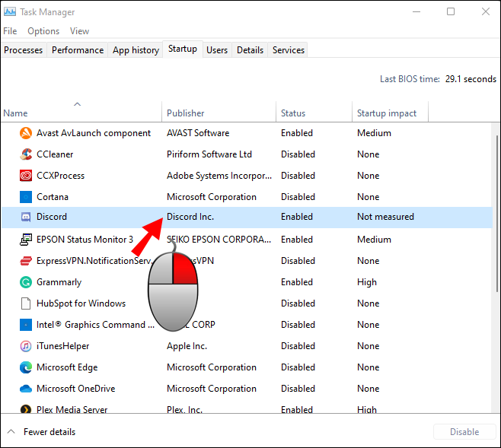Collapse view with Fewer details chevron
This screenshot has width=501, height=448.
pos(11,432)
